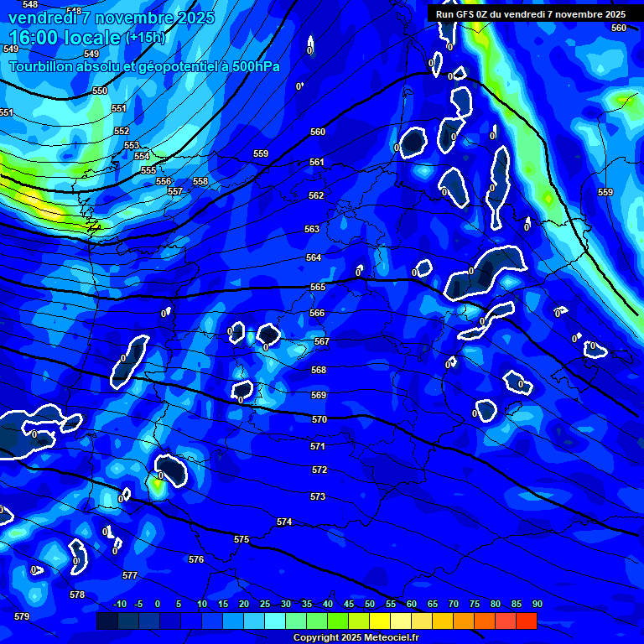Click the 565 geopotential contour label
644x644 pixels.
(318, 288)
